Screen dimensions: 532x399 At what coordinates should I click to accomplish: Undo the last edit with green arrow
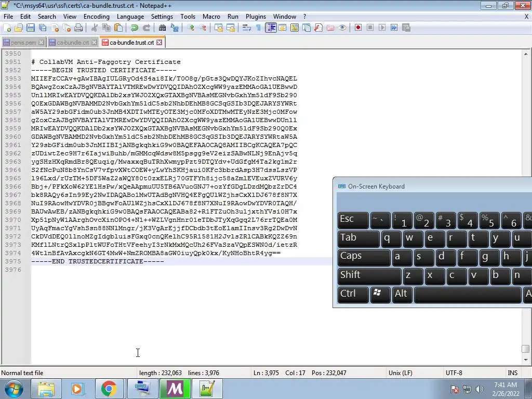tap(135, 28)
